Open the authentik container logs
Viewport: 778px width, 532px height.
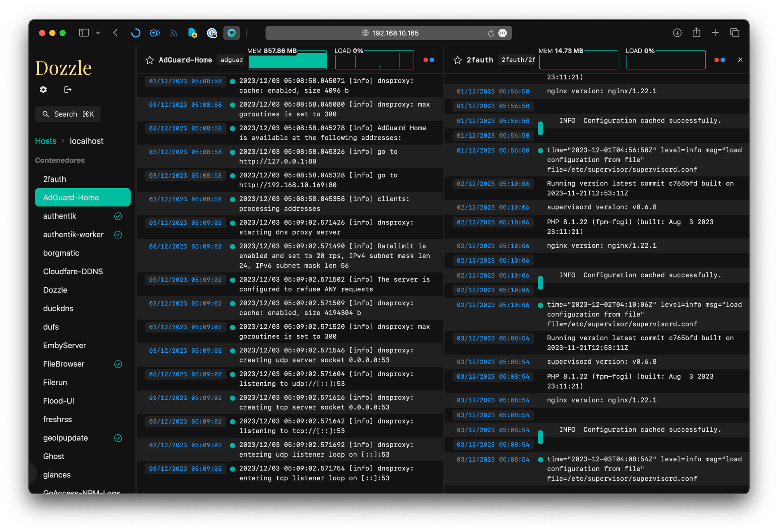(82, 216)
